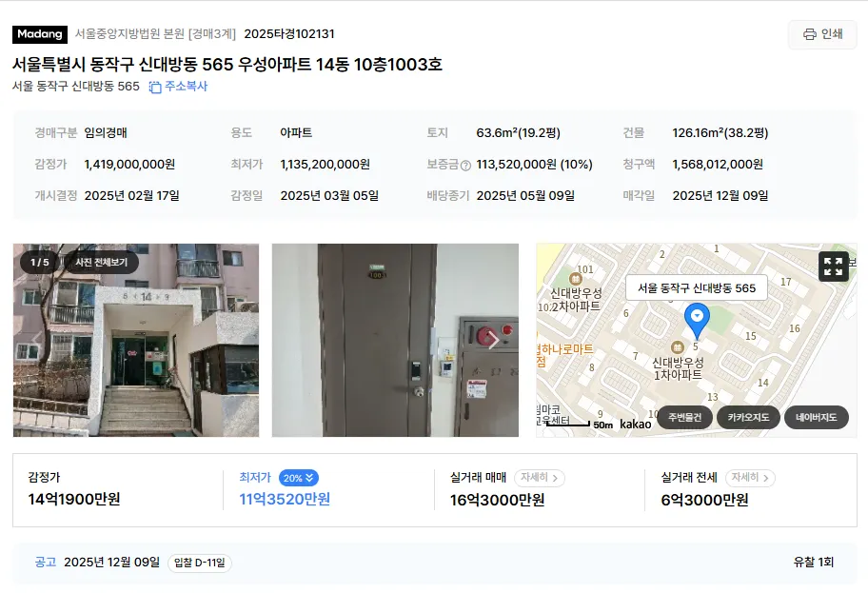This screenshot has width=868, height=593.
Task: Click the printer icon for 인쇄
Action: pyautogui.click(x=809, y=34)
